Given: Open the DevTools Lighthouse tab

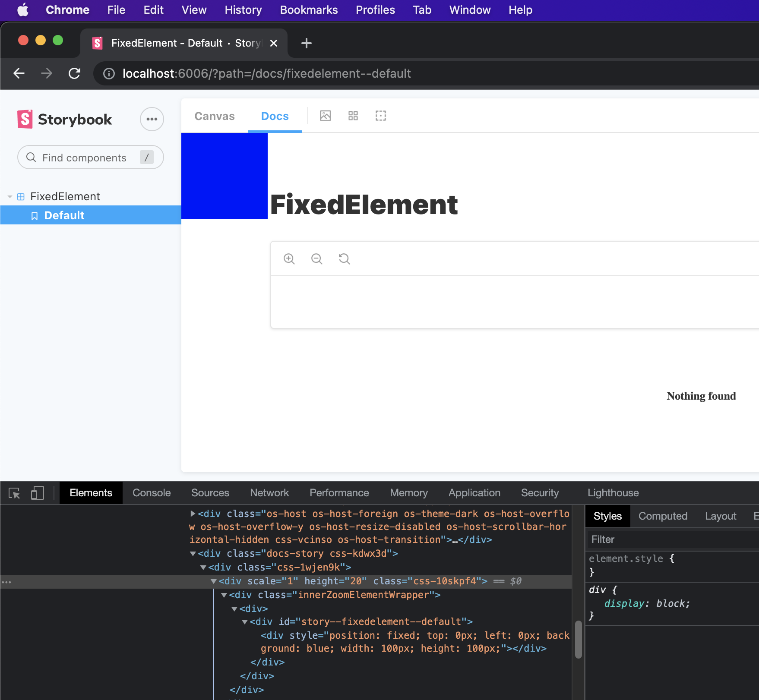Looking at the screenshot, I should tap(613, 493).
